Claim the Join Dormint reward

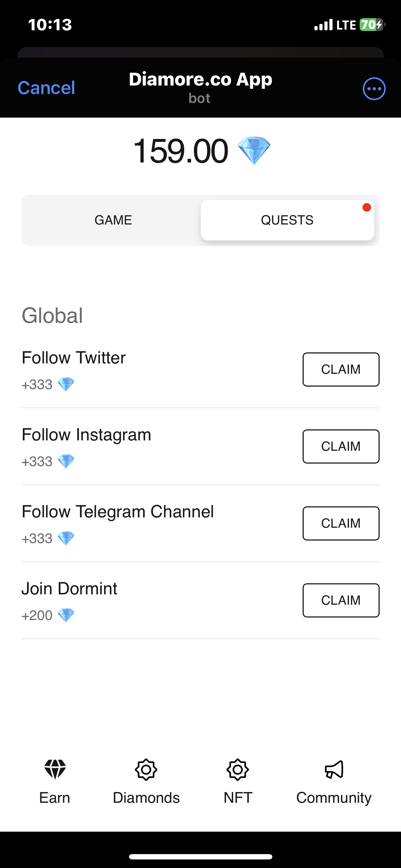pos(341,600)
